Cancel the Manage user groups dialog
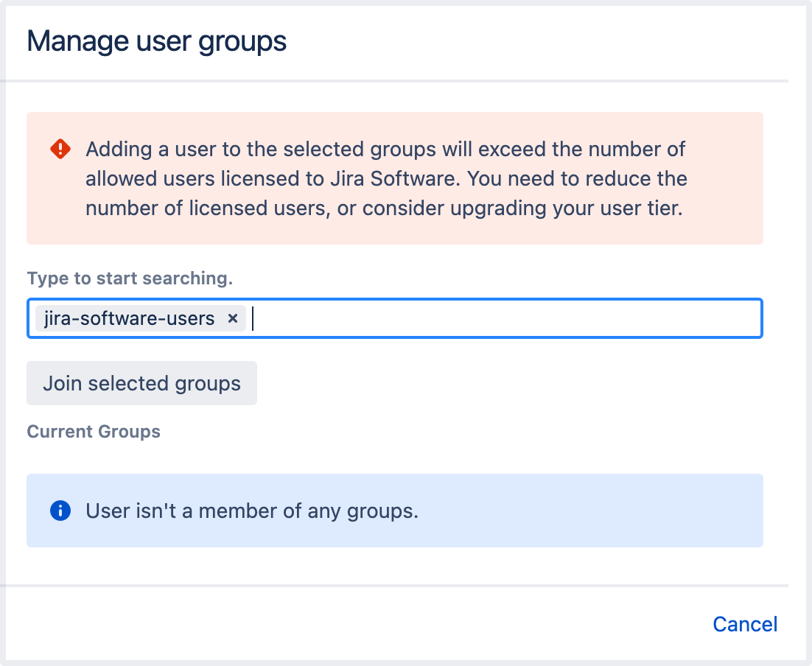Image resolution: width=812 pixels, height=666 pixels. pyautogui.click(x=745, y=624)
